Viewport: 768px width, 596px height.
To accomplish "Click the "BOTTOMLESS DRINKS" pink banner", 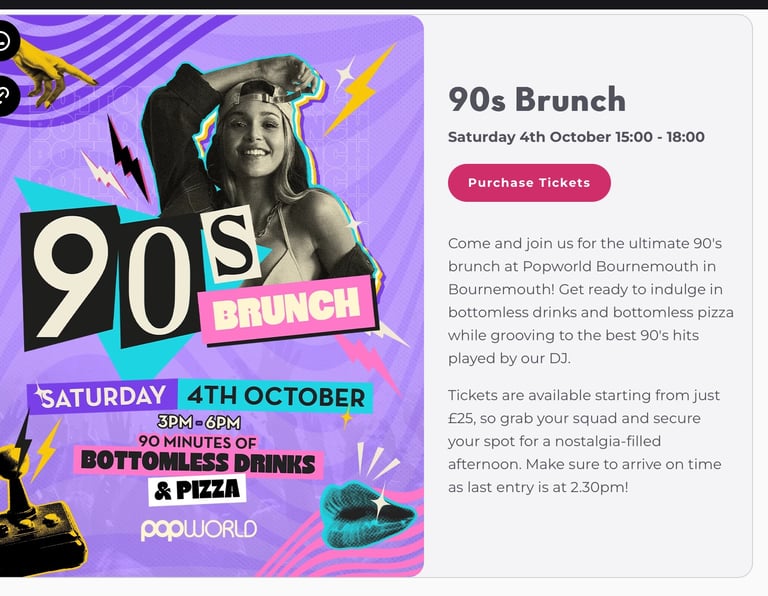I will click(x=198, y=463).
